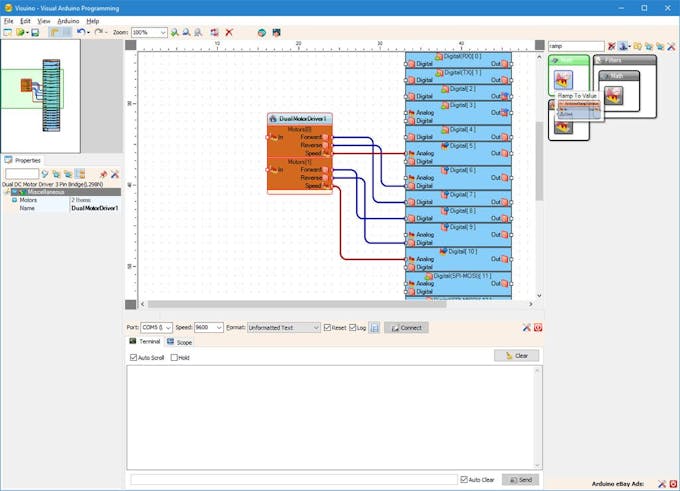
Task: Click the Properties filter text box
Action: [x=22, y=174]
